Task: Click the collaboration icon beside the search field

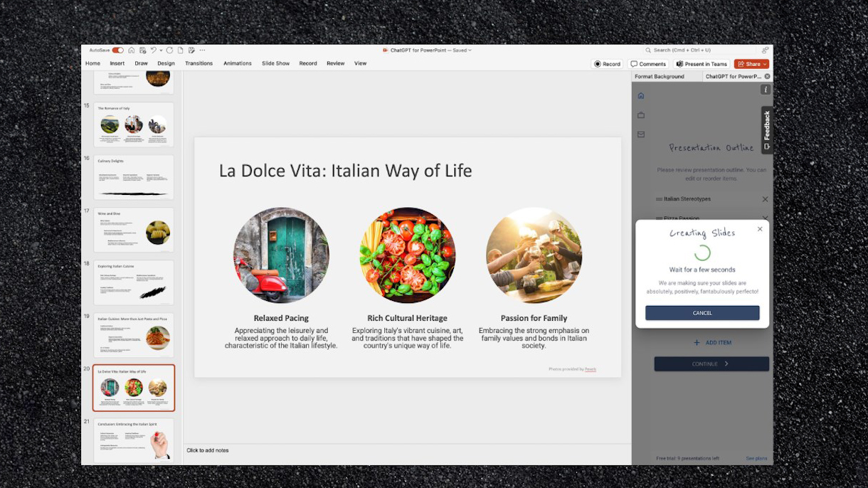Action: point(765,51)
